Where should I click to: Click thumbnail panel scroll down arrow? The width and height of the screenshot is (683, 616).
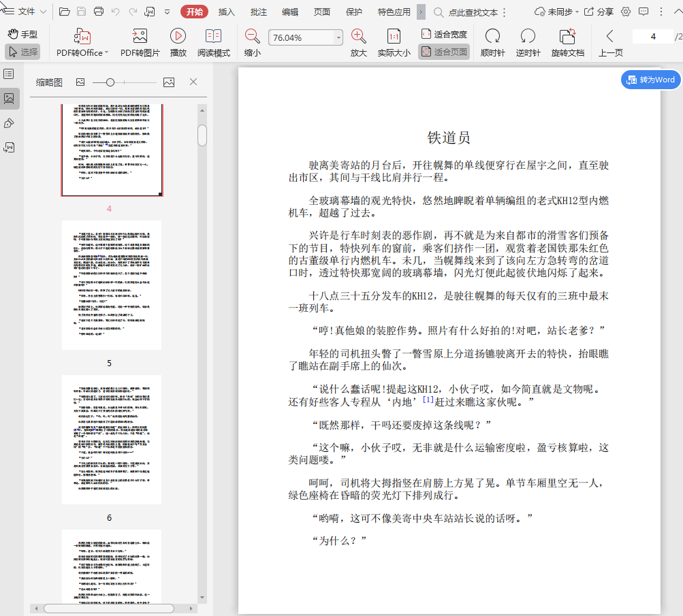[202, 597]
